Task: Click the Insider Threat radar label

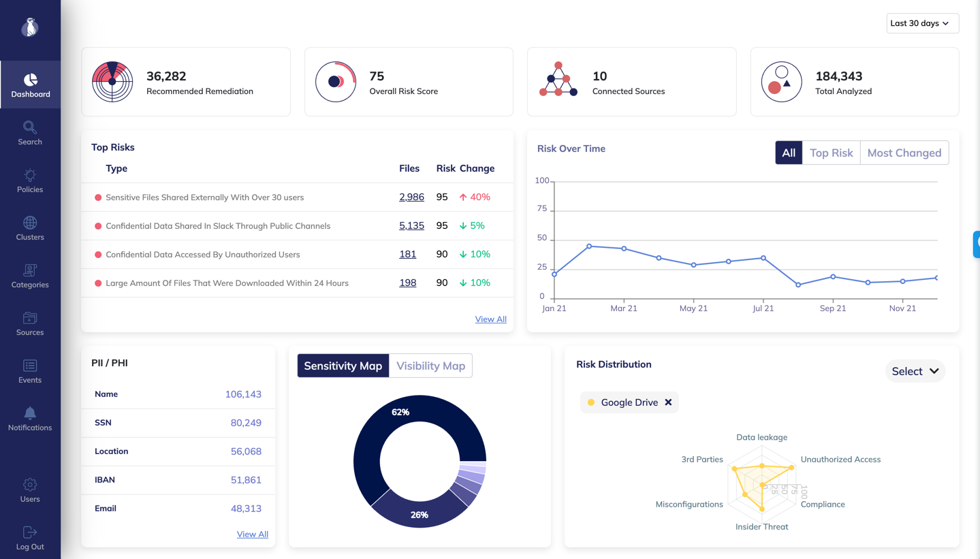Action: (761, 526)
